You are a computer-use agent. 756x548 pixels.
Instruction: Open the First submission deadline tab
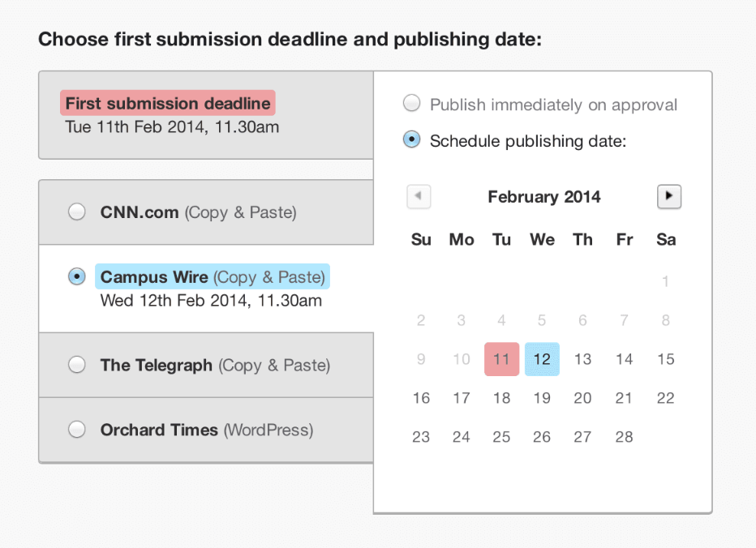pos(206,115)
